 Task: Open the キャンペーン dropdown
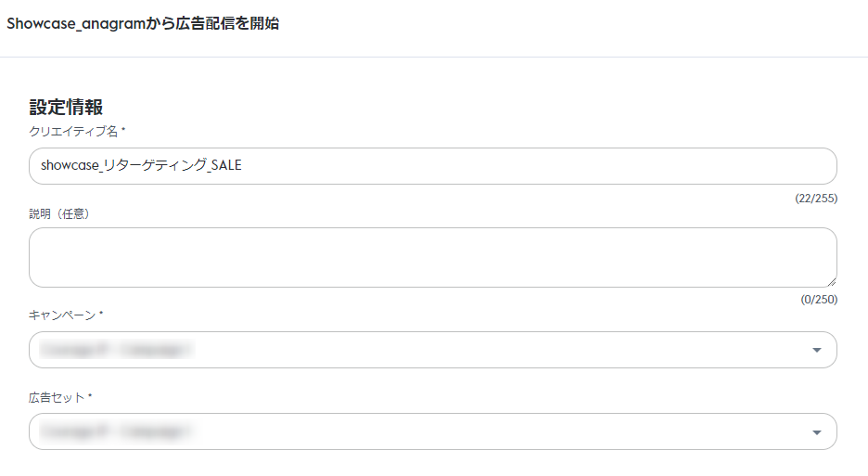432,350
